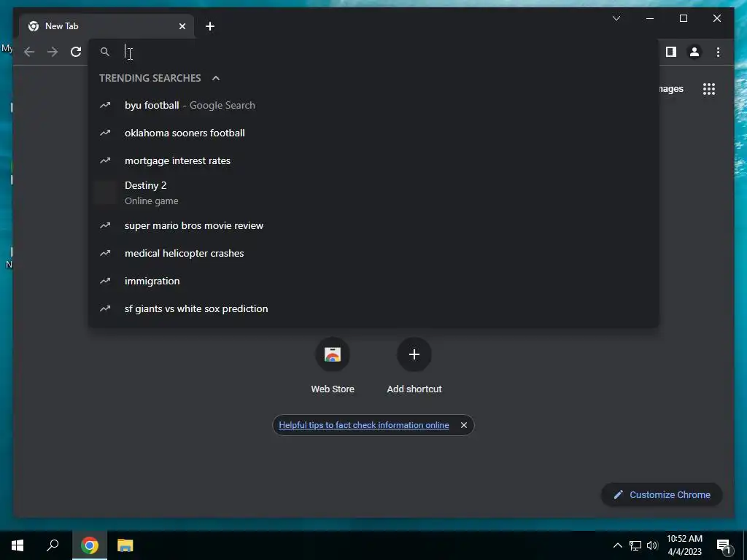Open the Images link at top right

[671, 89]
